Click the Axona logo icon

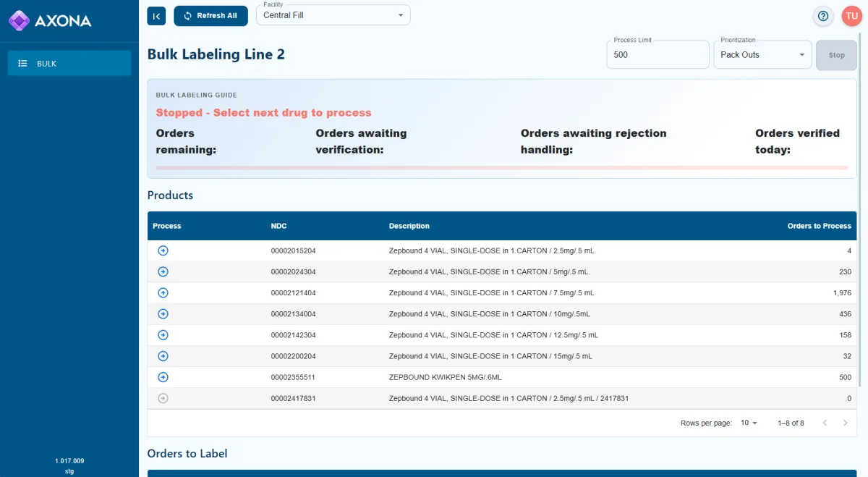click(19, 20)
